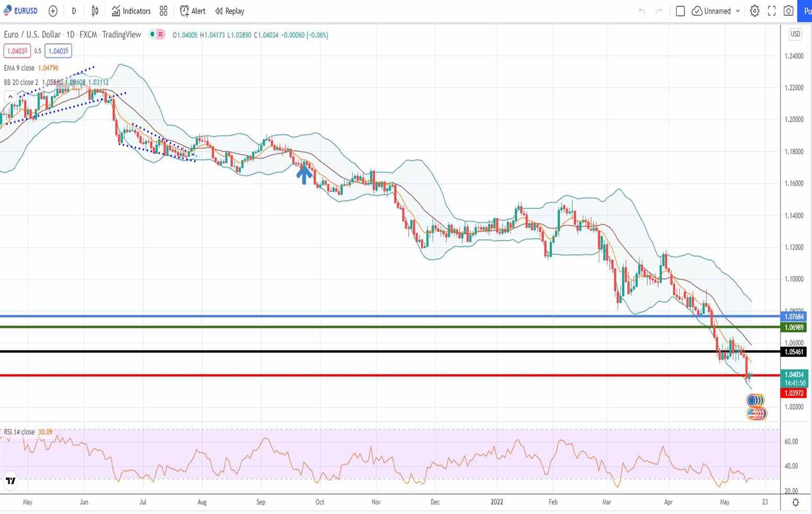Image resolution: width=812 pixels, height=514 pixels.
Task: Select the blue horizontal line at 1.07684
Action: click(x=366, y=316)
